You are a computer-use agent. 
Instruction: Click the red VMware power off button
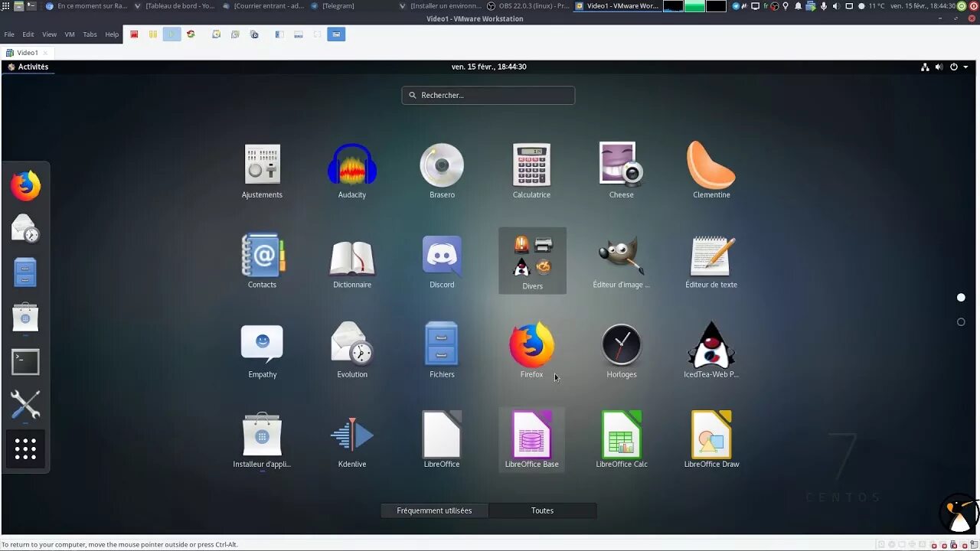coord(134,34)
